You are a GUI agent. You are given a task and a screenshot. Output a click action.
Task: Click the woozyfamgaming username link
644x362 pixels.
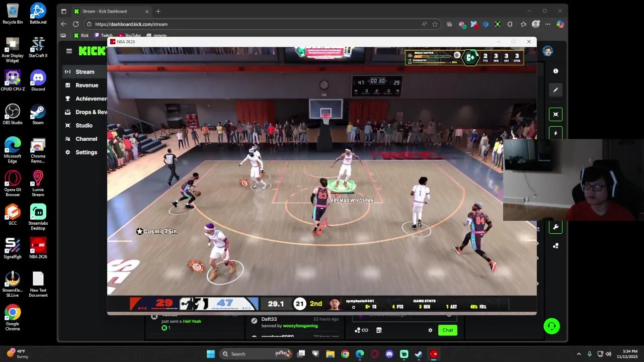click(300, 326)
